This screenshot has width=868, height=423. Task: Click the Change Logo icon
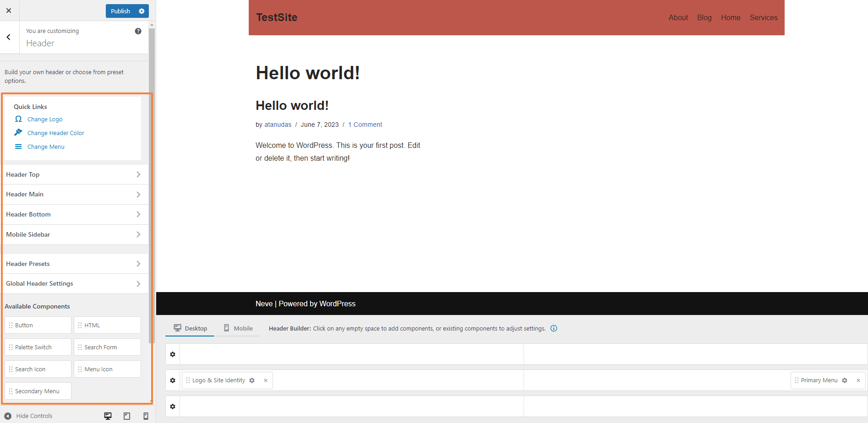[x=18, y=119]
